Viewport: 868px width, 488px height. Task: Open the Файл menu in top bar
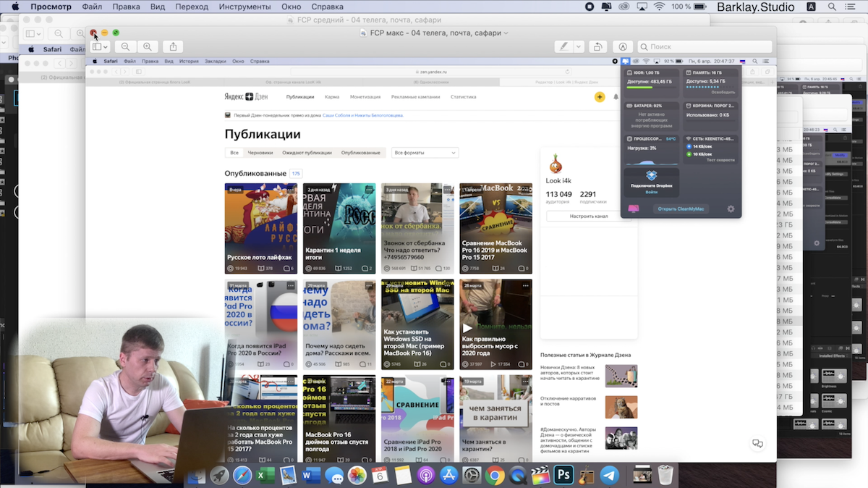[x=92, y=7]
